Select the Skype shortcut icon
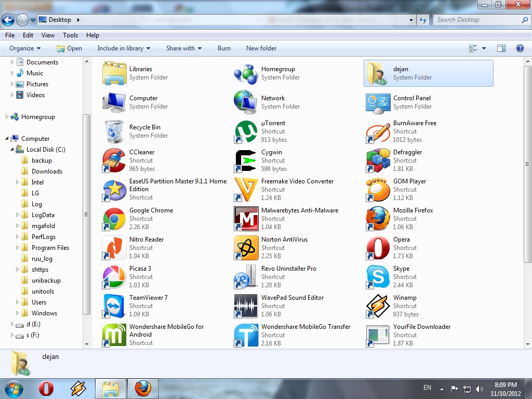Viewport: 532px width, 399px height. [378, 277]
